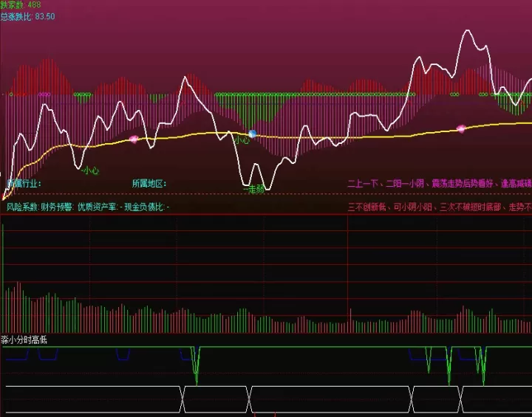The image size is (532, 417).
Task: Open the 淼小分时高低 indicator title
Action: [24, 340]
